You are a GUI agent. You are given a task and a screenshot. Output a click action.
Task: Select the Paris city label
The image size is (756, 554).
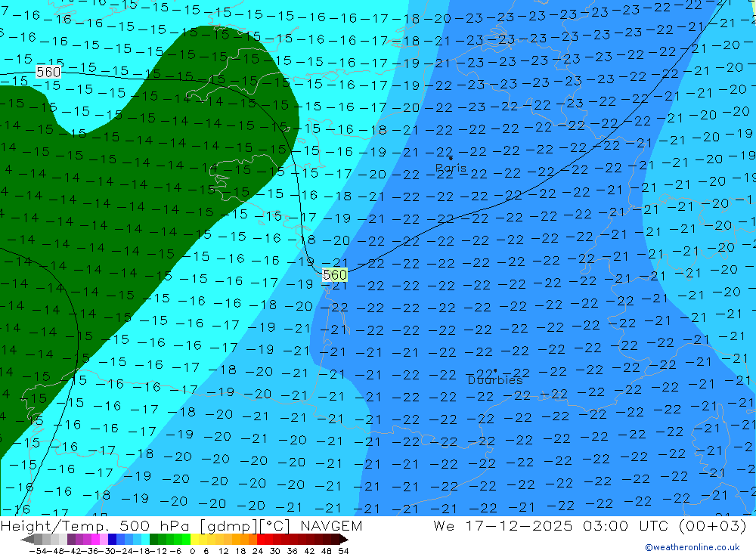451,169
